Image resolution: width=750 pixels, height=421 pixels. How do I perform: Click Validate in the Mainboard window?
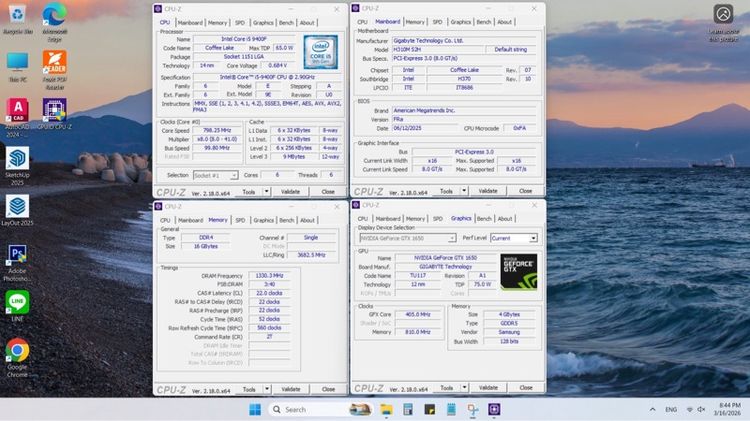point(488,191)
